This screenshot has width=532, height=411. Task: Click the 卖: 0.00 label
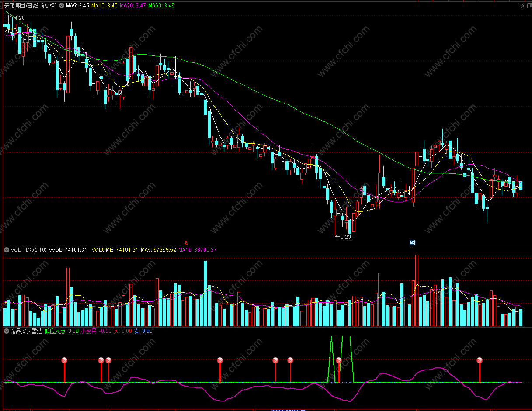click(x=143, y=331)
